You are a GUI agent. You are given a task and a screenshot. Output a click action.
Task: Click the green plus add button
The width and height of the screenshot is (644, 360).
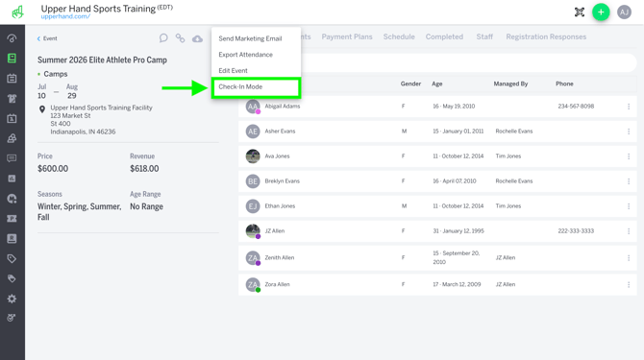click(x=601, y=12)
